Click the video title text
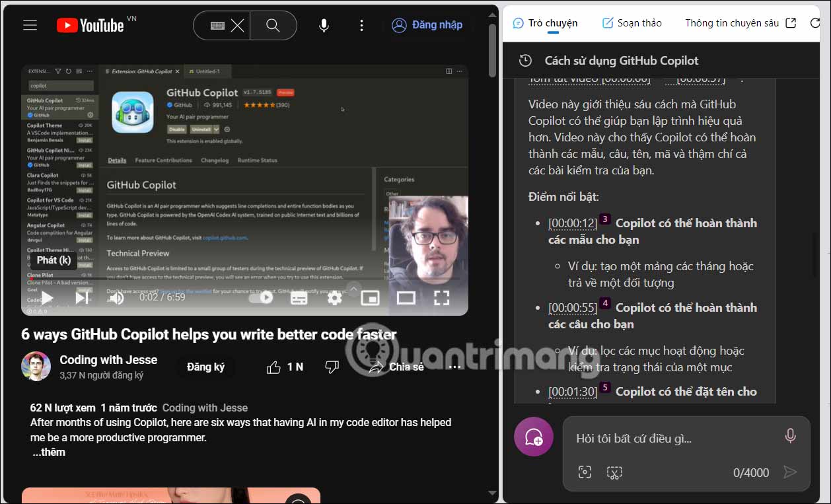 [x=209, y=334]
